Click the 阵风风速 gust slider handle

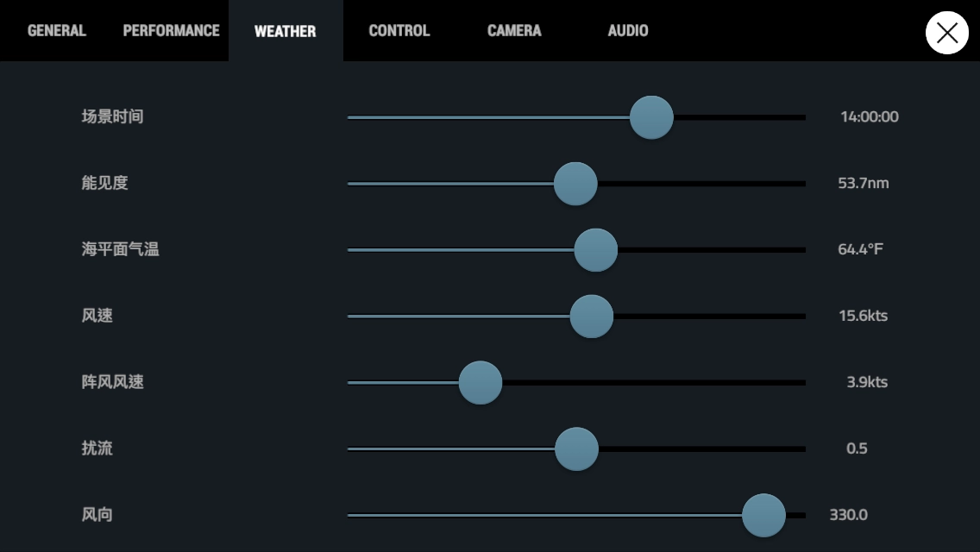[481, 383]
